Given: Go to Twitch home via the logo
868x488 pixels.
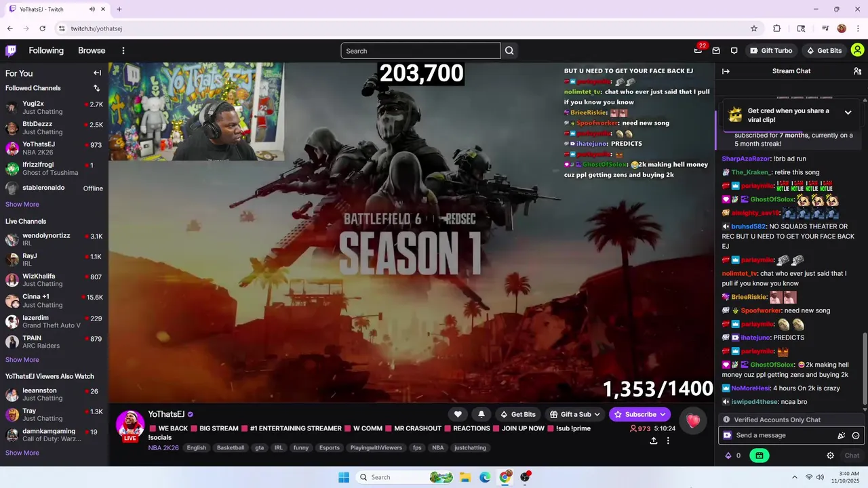Looking at the screenshot, I should [x=11, y=51].
